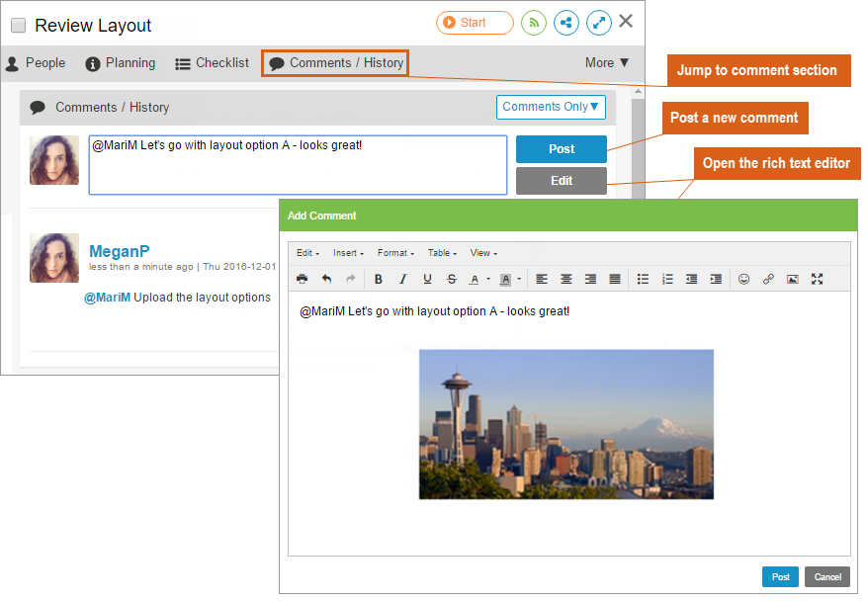Image resolution: width=868 pixels, height=602 pixels.
Task: Check the Review Layout task checkbox
Action: coord(18,26)
